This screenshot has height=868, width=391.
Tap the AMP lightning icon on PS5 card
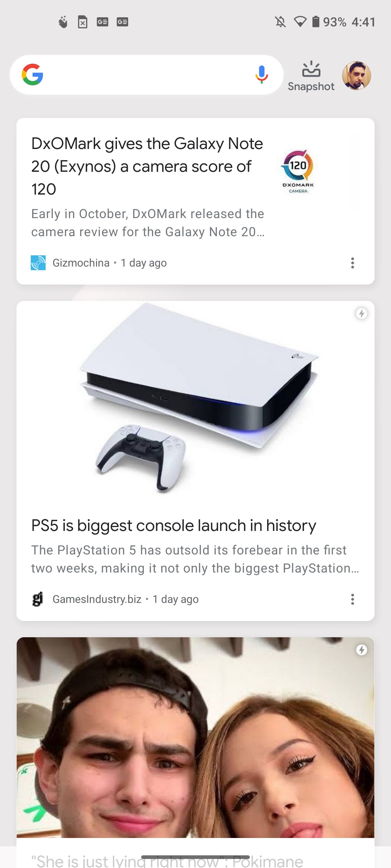click(361, 313)
